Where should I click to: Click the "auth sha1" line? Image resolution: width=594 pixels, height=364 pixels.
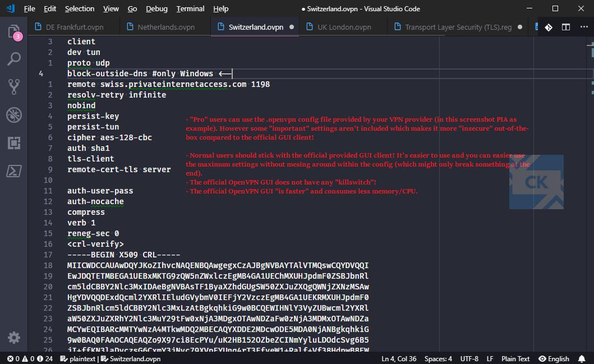pyautogui.click(x=88, y=148)
